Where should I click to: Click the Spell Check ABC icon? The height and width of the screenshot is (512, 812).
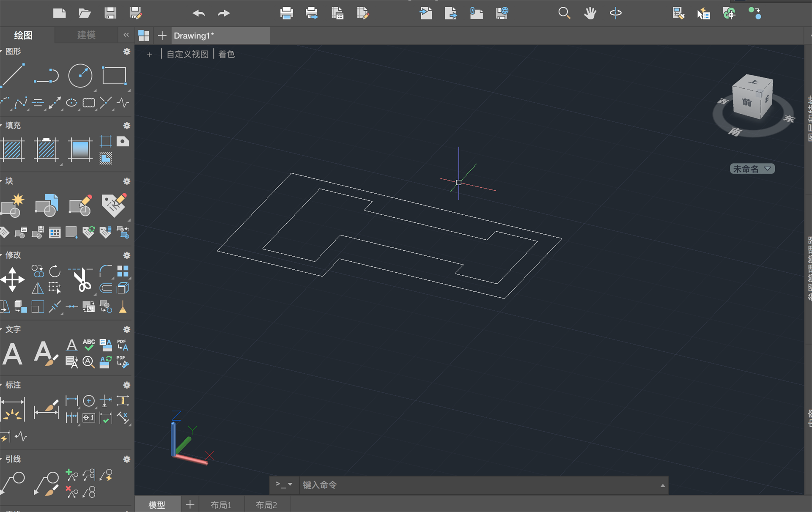(x=89, y=345)
